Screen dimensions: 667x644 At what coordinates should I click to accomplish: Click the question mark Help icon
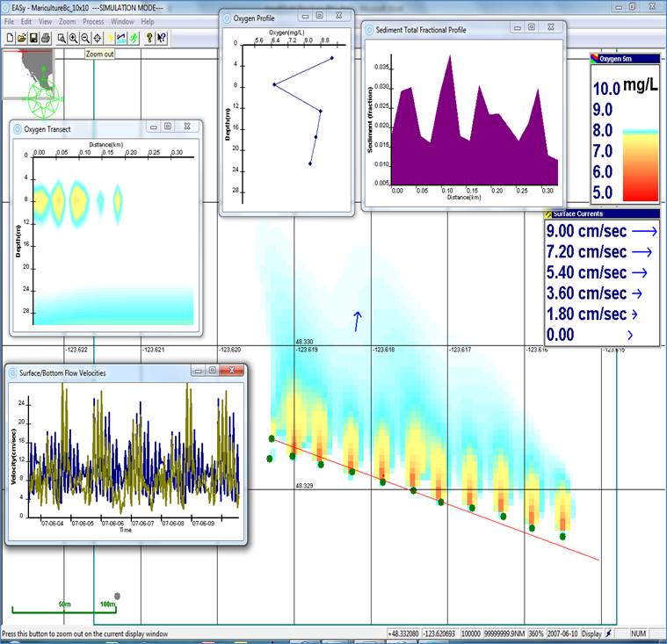tap(150, 38)
